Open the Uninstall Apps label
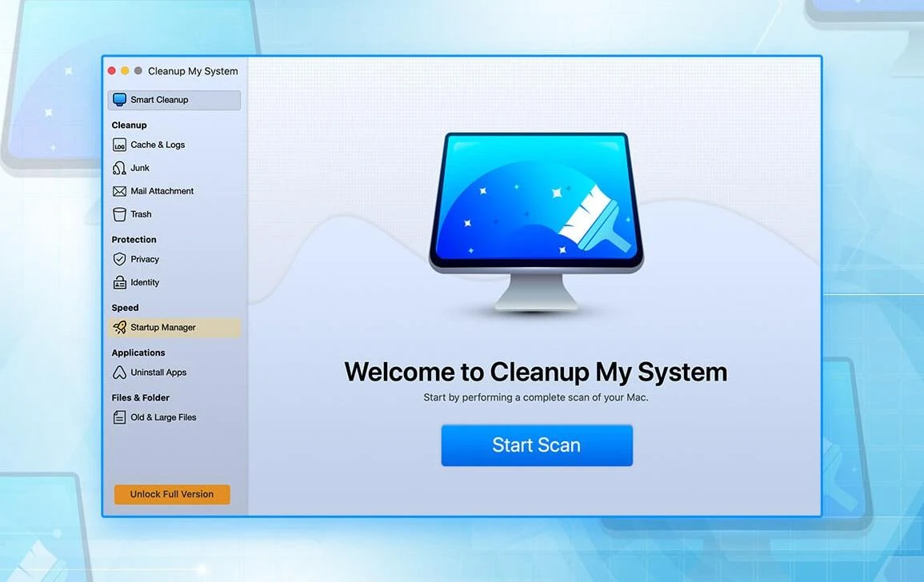The image size is (924, 582). [x=158, y=373]
